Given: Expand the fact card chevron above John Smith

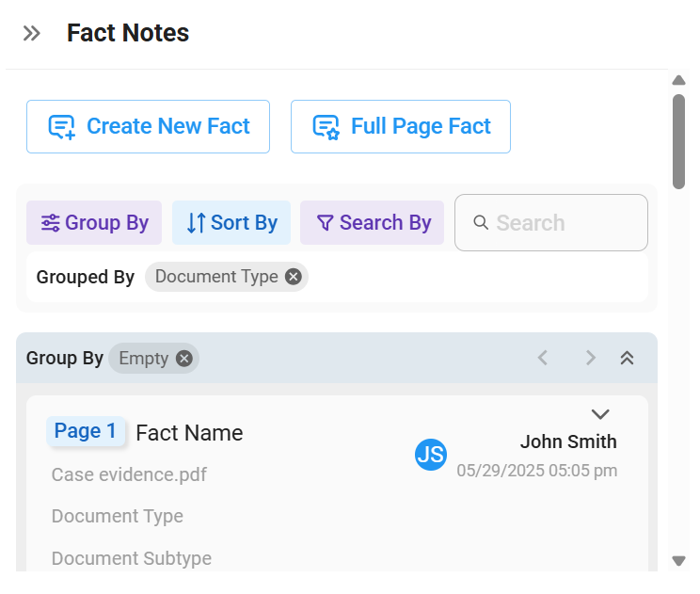Looking at the screenshot, I should click(x=600, y=414).
